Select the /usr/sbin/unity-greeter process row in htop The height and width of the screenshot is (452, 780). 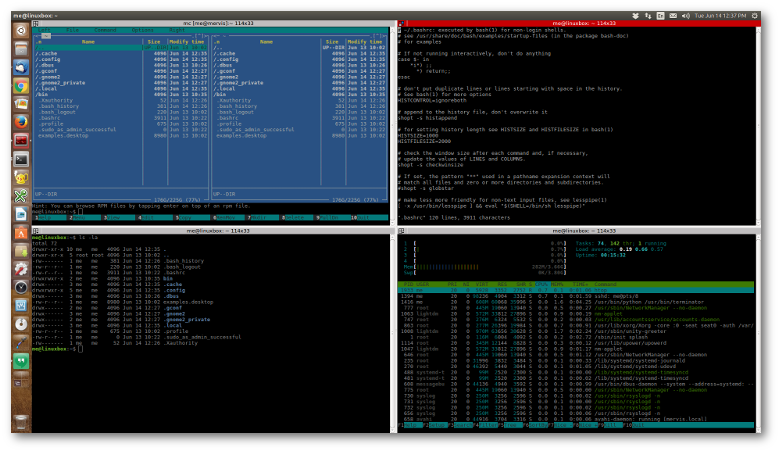576,331
